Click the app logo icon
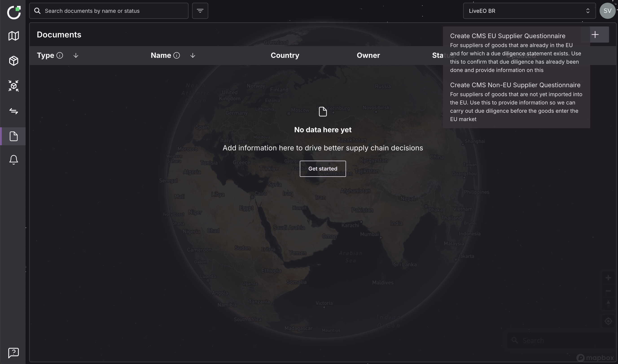 click(14, 12)
